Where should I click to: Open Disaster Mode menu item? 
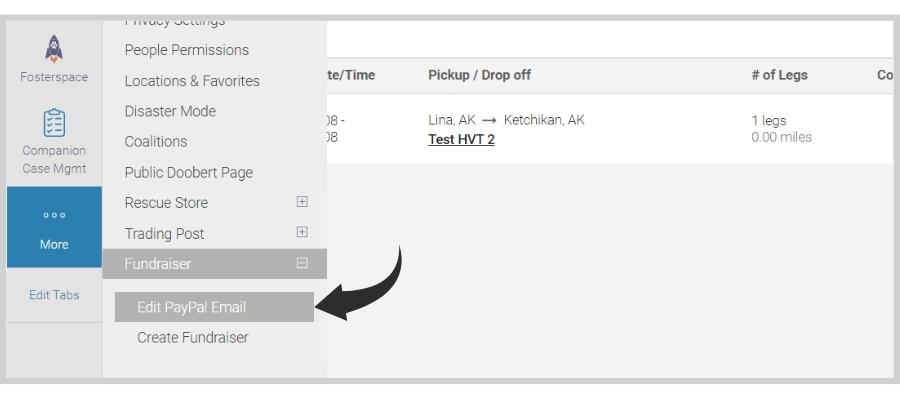tap(170, 111)
